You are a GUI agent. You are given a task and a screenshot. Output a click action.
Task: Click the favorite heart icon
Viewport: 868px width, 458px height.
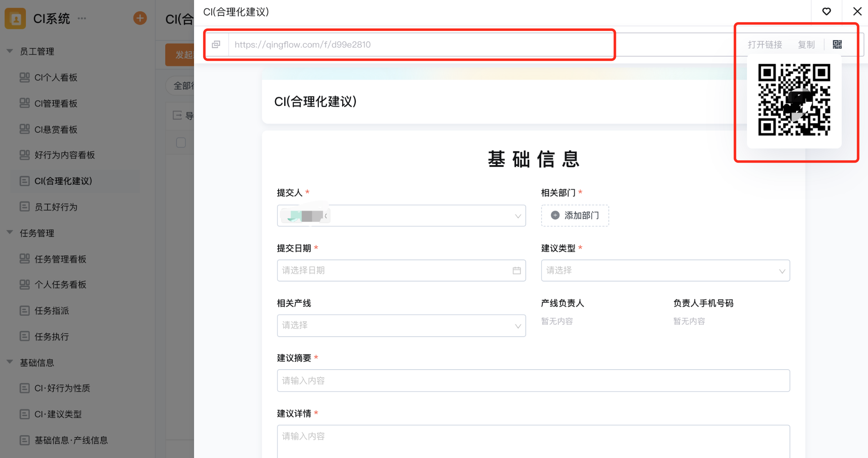click(826, 12)
